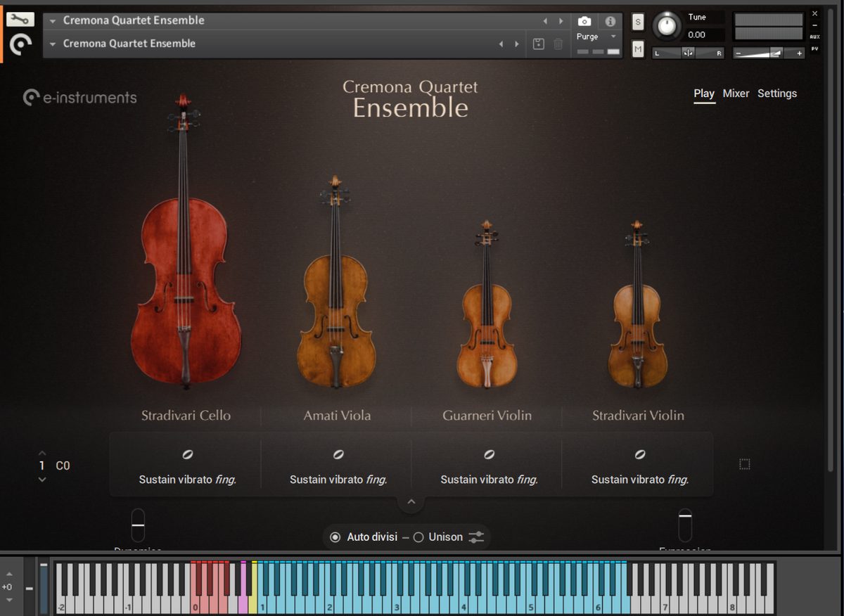Viewport: 844px width, 616px height.
Task: Step keyswitch slot down below number 1
Action: point(42,479)
